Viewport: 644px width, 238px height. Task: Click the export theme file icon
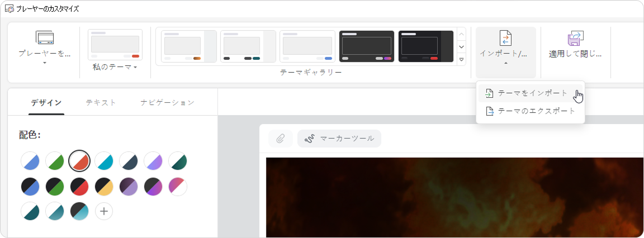(x=489, y=111)
